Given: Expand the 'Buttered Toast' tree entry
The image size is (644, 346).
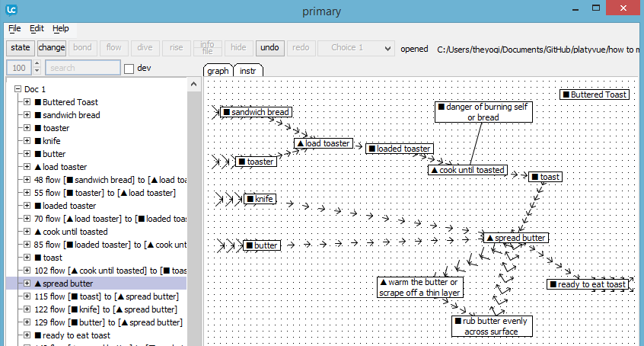Looking at the screenshot, I should (x=27, y=102).
